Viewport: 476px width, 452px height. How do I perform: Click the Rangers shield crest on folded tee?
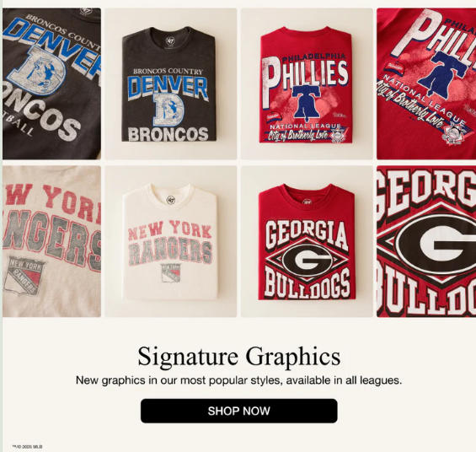[x=170, y=273]
